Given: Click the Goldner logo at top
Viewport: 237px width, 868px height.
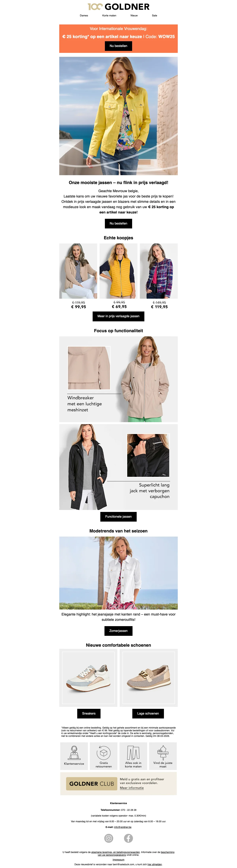Looking at the screenshot, I should pos(118,7).
